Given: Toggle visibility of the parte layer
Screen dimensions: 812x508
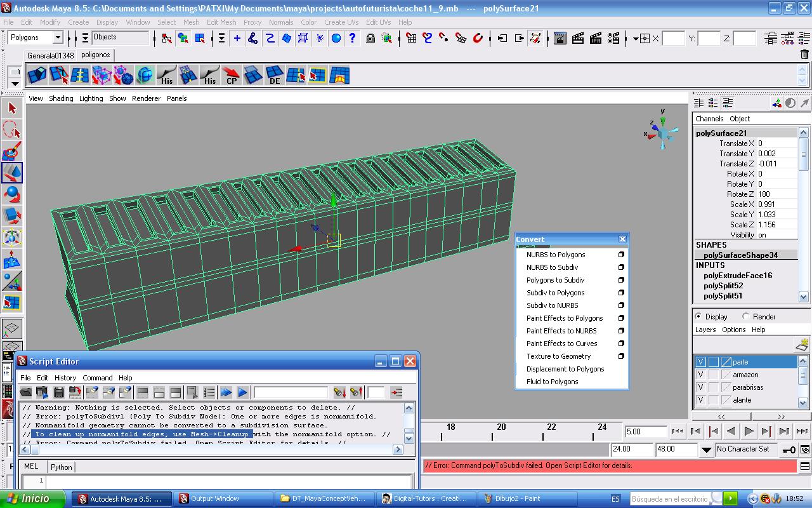Looking at the screenshot, I should pyautogui.click(x=700, y=362).
